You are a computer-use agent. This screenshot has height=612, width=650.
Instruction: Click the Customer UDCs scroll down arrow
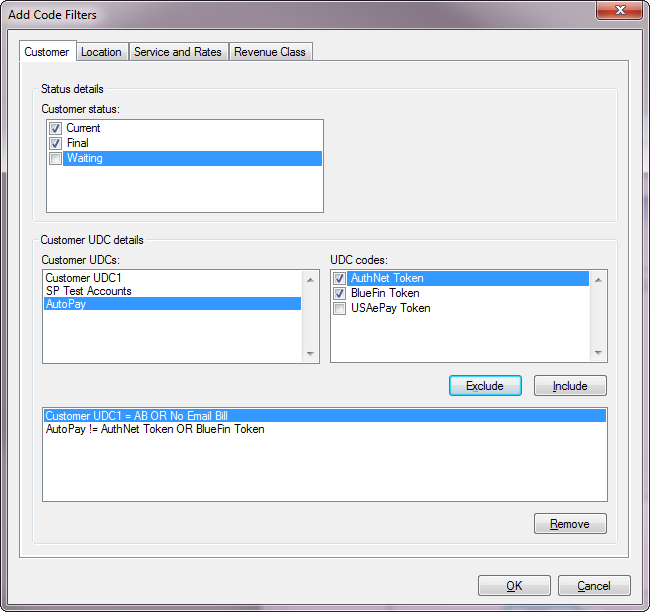(310, 354)
